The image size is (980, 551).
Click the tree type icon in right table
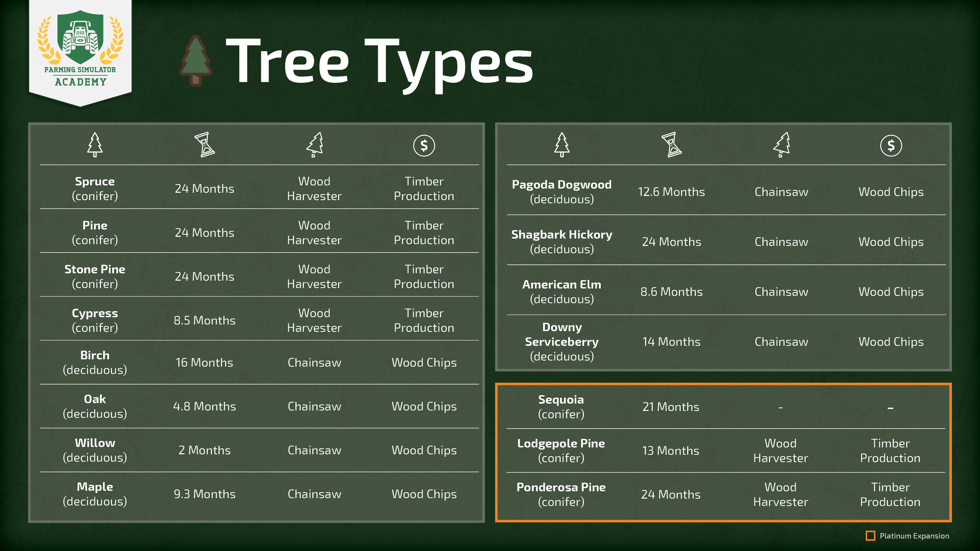pos(562,145)
